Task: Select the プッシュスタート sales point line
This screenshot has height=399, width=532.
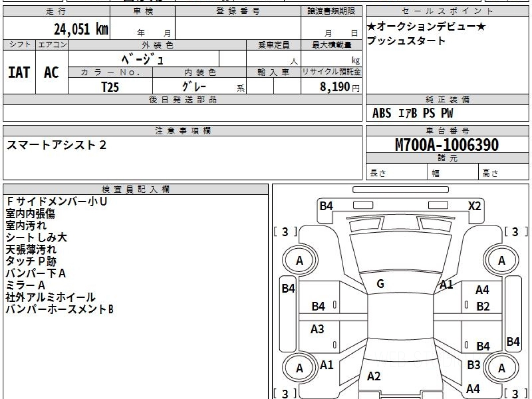Action: [x=406, y=41]
